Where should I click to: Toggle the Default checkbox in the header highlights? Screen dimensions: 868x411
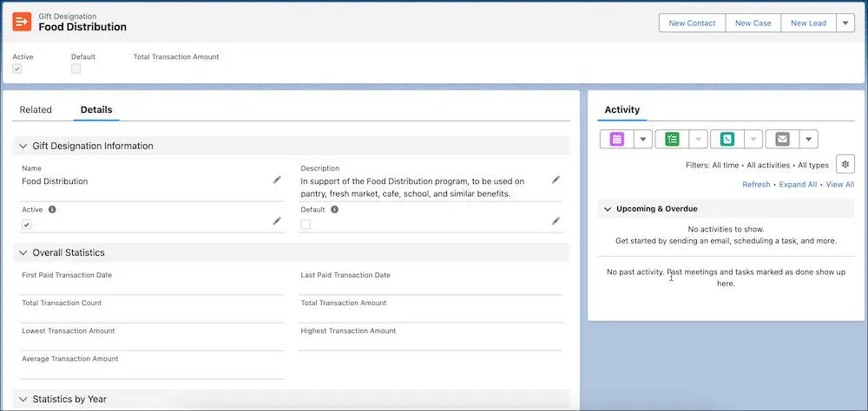click(x=76, y=68)
